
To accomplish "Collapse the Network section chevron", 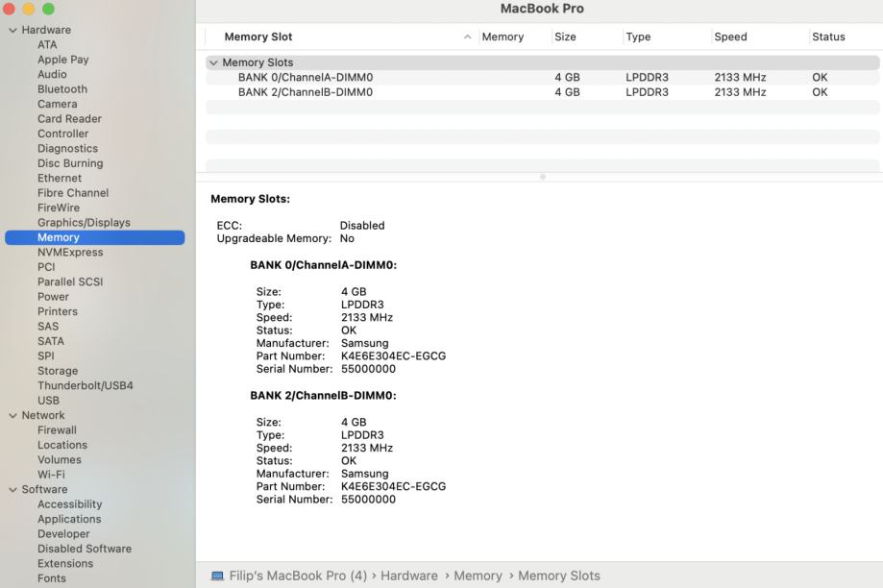I will (x=12, y=416).
